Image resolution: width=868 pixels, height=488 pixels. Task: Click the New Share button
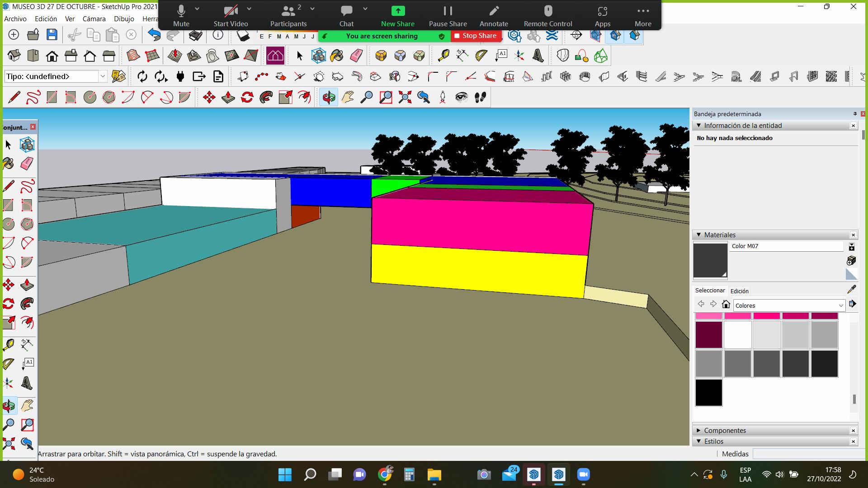397,16
